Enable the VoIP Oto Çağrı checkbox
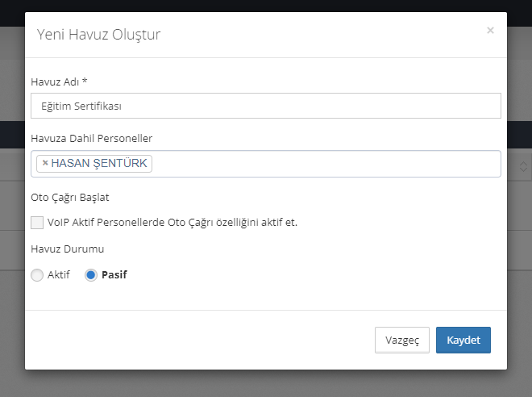Screen dimensions: 532x397 (37, 223)
